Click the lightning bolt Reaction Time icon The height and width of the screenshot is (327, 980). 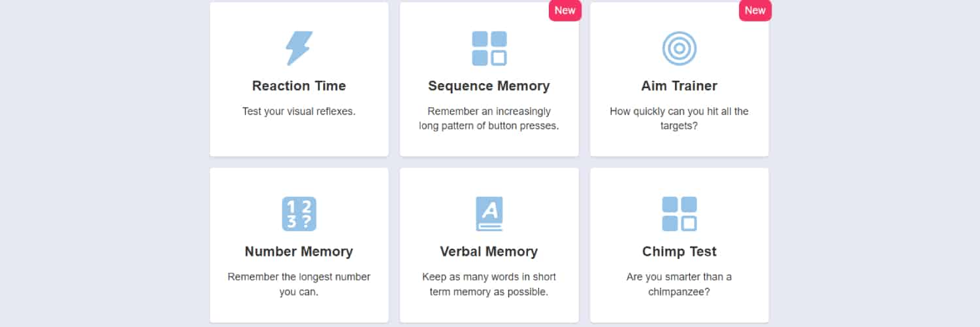pos(299,48)
